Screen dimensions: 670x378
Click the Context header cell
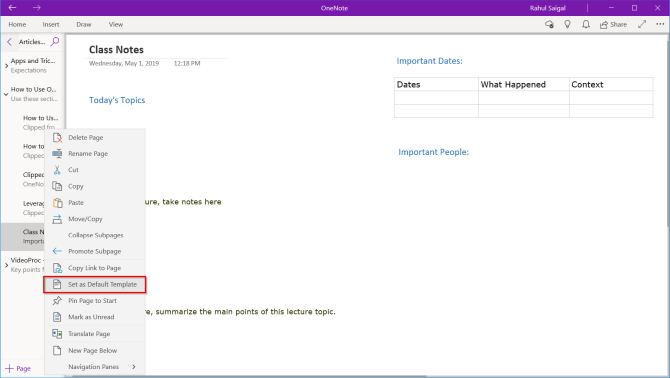tap(611, 84)
